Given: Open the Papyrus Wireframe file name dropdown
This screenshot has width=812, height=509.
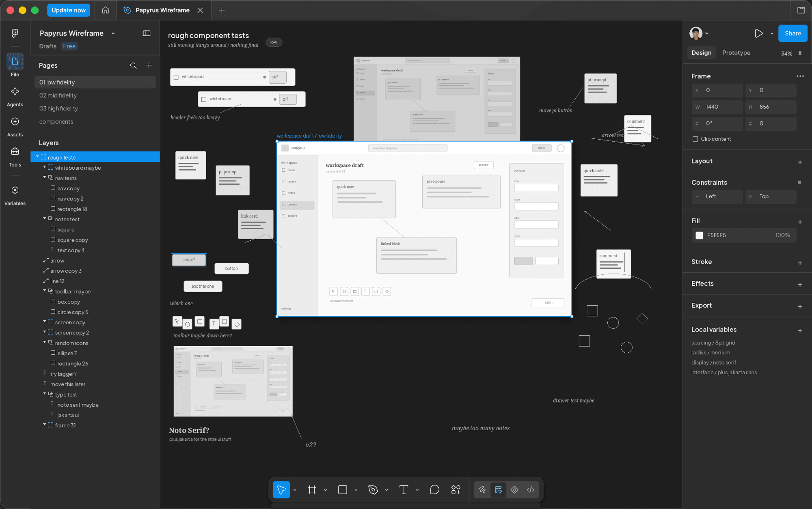Looking at the screenshot, I should point(113,33).
